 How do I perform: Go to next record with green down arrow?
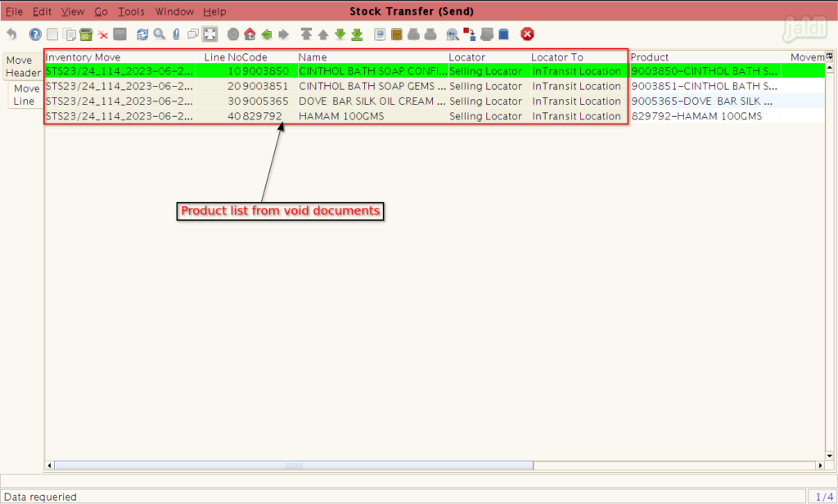(x=340, y=34)
